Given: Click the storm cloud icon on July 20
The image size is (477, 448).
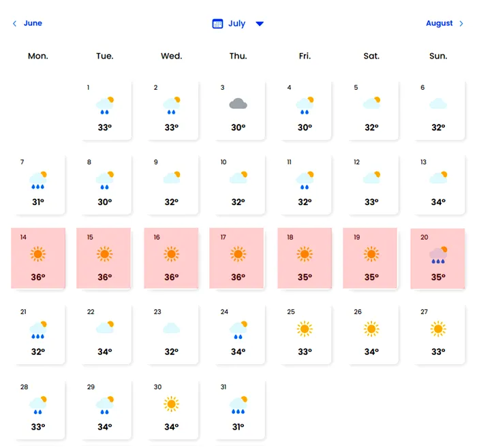Looking at the screenshot, I should coord(438,255).
